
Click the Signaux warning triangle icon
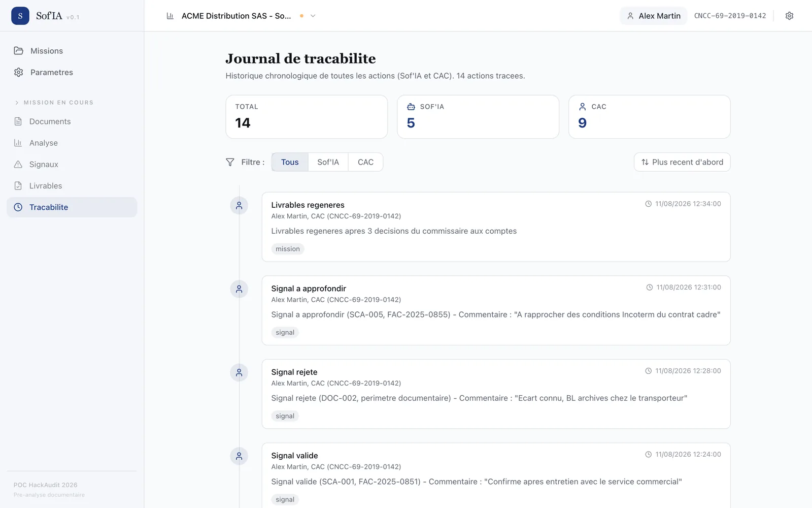tap(18, 165)
